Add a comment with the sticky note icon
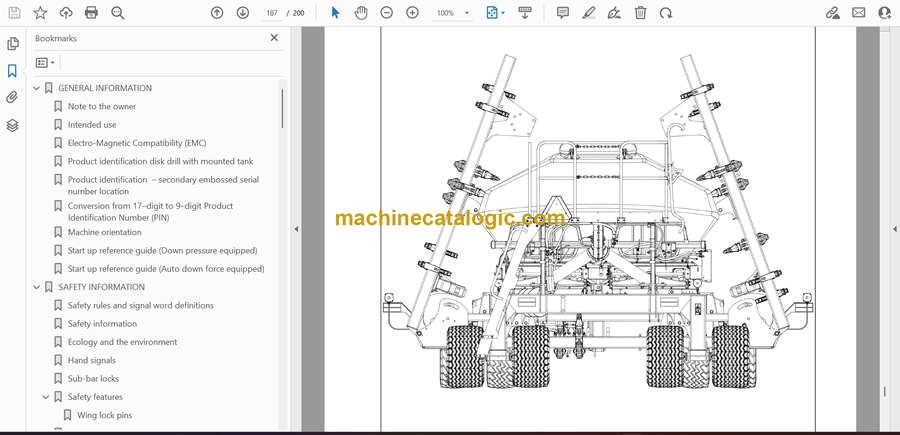This screenshot has height=435, width=900. coord(563,13)
